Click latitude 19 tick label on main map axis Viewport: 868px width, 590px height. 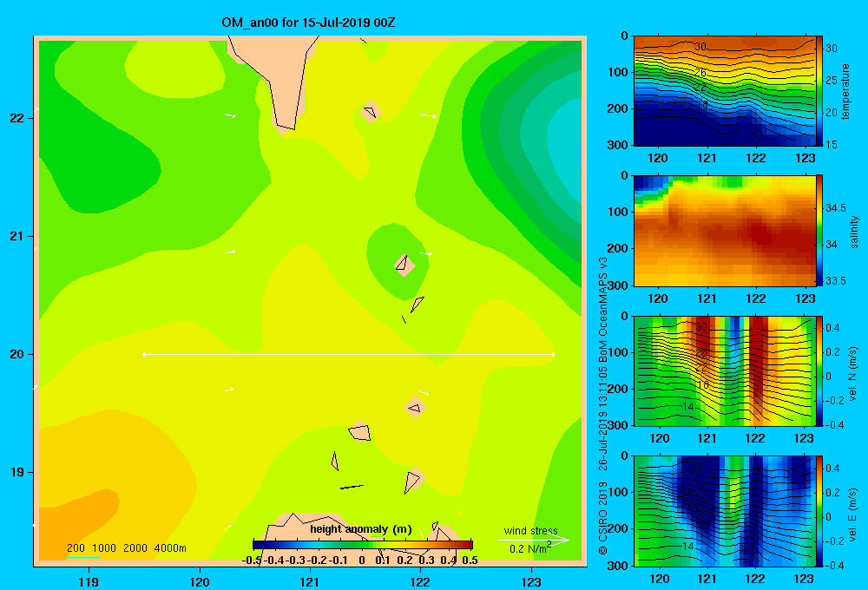(17, 472)
